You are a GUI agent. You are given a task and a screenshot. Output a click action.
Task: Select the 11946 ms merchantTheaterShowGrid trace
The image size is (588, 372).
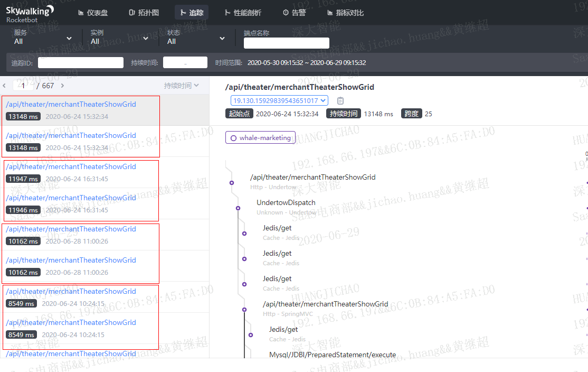pyautogui.click(x=105, y=203)
